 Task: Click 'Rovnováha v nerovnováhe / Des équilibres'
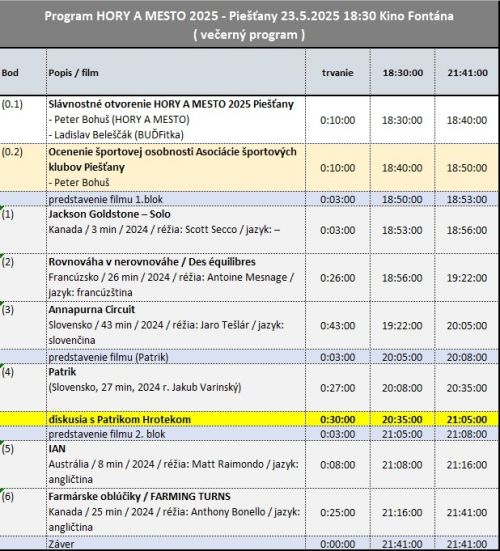coord(152,262)
